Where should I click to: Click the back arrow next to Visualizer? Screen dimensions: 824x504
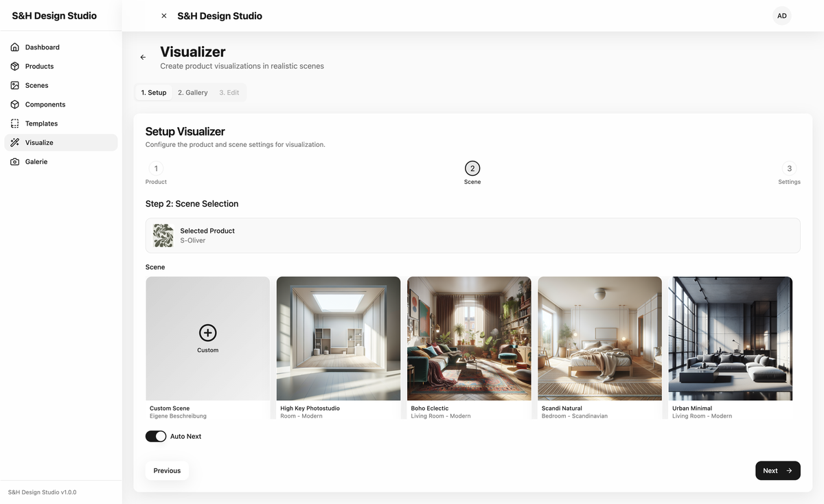[x=143, y=57]
